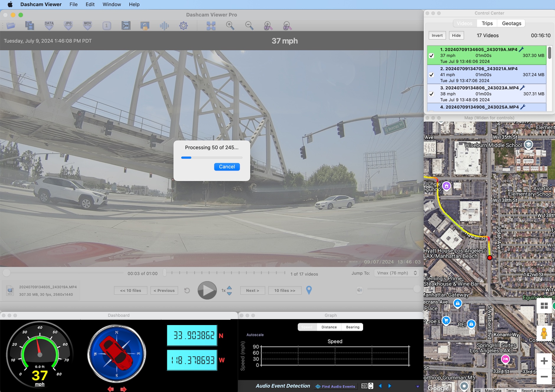Viewport: 555px width, 392px height.
Task: Select Bearing graph segment
Action: [x=353, y=327]
